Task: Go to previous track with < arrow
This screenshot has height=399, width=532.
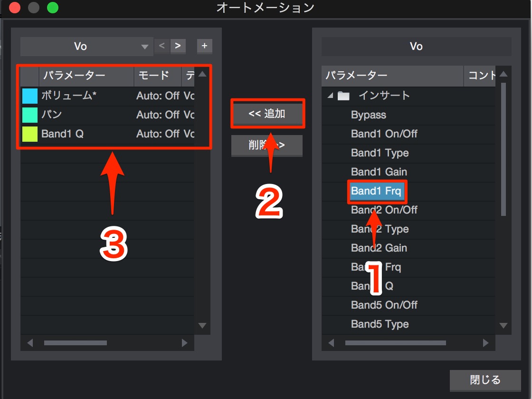Action: click(162, 46)
